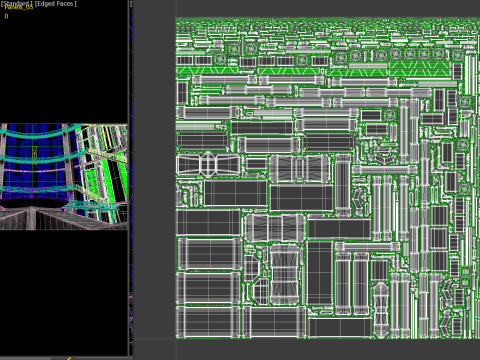Select the rounded barrel-shaped UV island with vertical ribs

pos(284,274)
